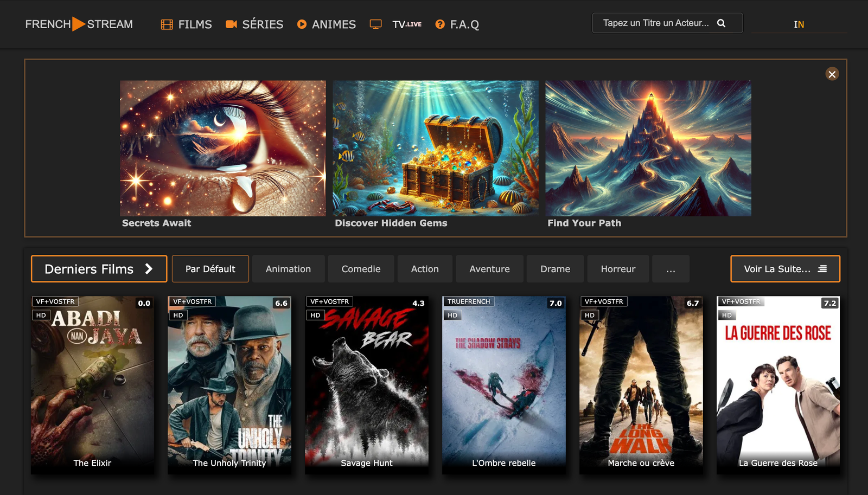
Task: Click the title or actor search field
Action: pos(655,23)
